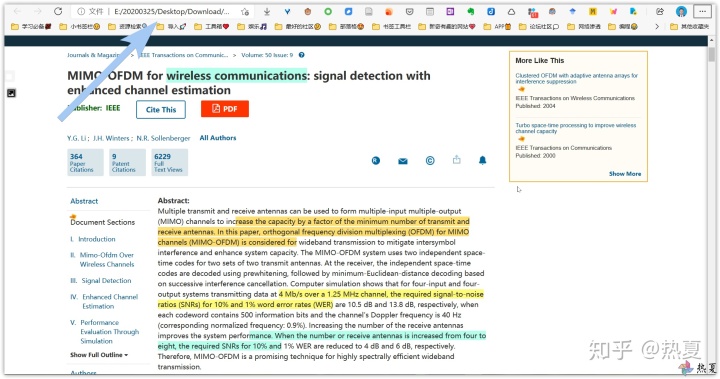Open author N.R. Sollenberger profile

[x=163, y=138]
